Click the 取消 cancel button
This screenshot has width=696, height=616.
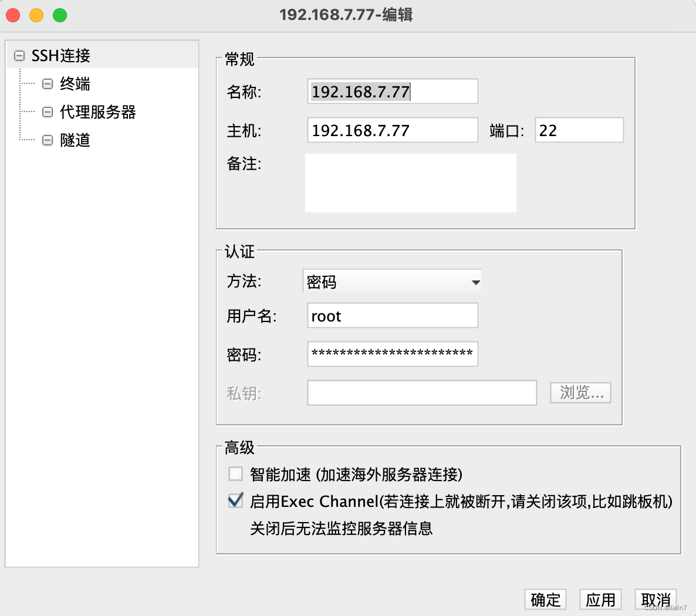pyautogui.click(x=656, y=600)
